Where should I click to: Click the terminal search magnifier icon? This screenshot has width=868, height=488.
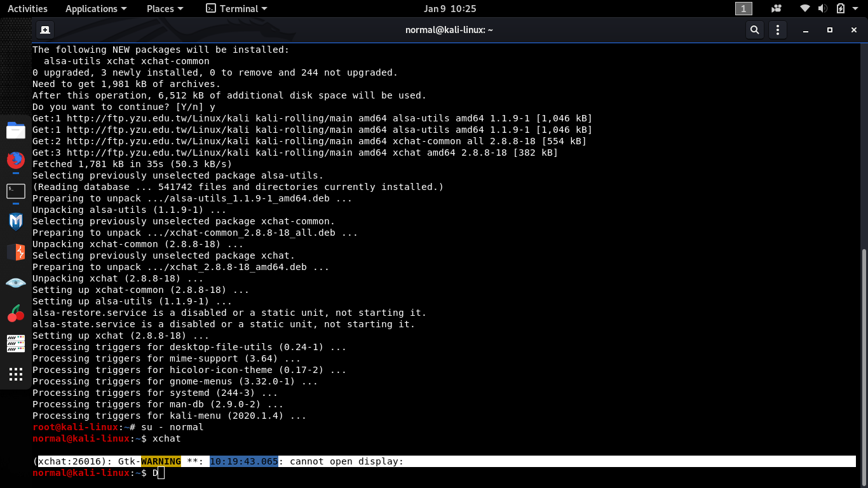click(754, 30)
